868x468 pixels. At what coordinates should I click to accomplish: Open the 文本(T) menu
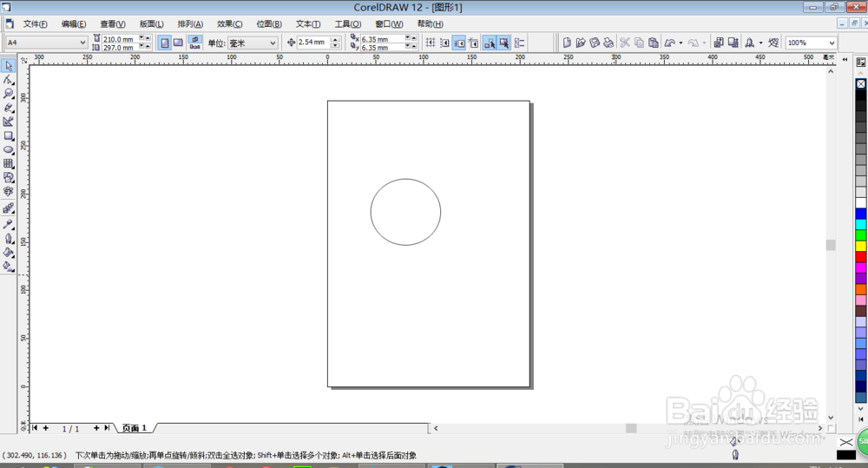point(308,23)
